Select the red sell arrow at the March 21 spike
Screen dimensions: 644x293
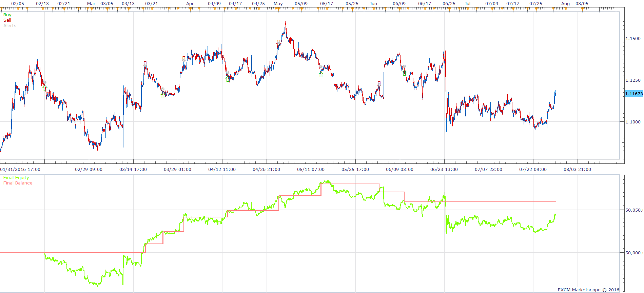pos(145,64)
